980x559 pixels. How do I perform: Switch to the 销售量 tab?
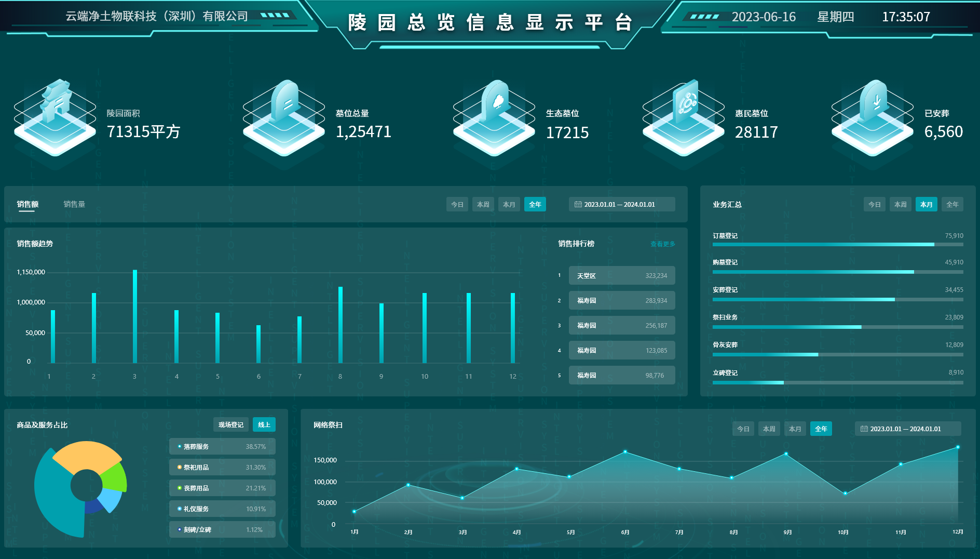[74, 204]
